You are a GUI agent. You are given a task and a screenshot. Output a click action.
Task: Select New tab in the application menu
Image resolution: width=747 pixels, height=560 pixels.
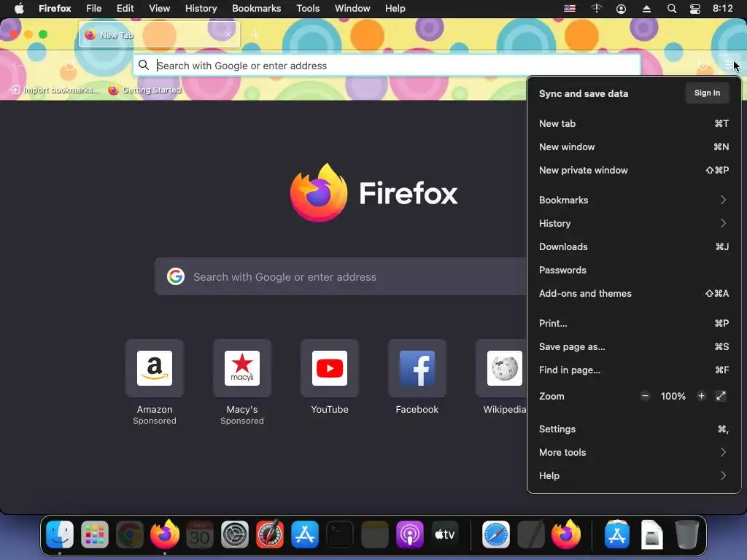point(634,123)
